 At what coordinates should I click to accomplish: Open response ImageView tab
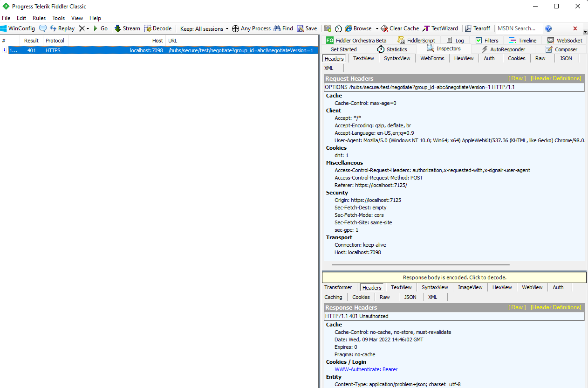tap(470, 287)
